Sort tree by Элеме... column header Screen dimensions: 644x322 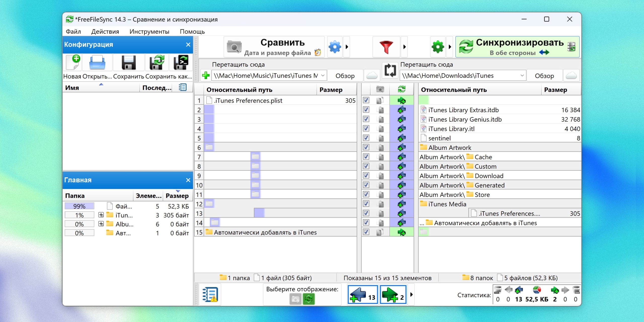tap(148, 196)
